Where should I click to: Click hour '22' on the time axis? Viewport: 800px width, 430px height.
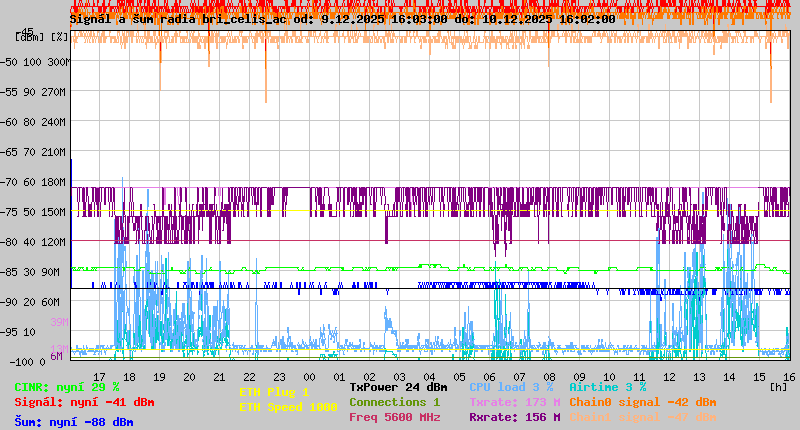(249, 377)
